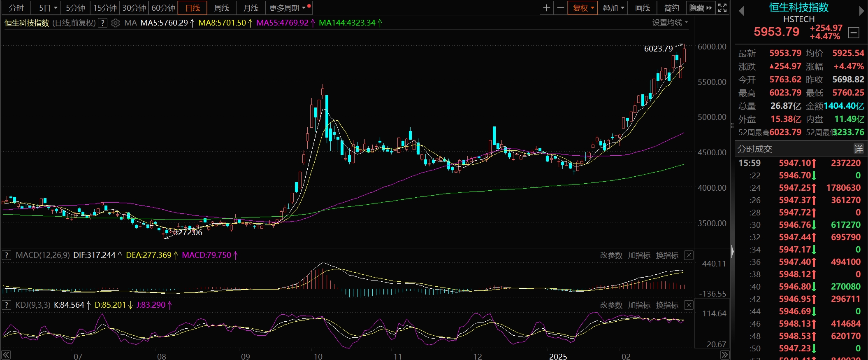
Task: Open main chart help question mark
Action: 103,23
